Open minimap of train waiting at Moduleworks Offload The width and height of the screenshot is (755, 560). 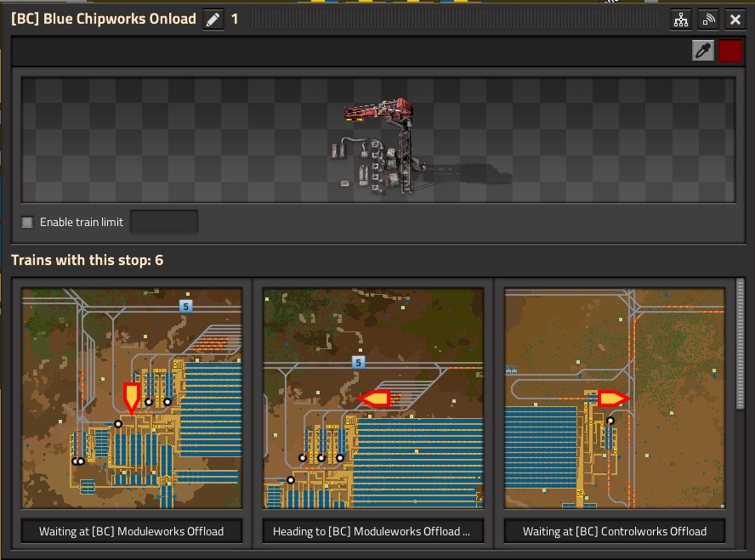click(x=132, y=398)
